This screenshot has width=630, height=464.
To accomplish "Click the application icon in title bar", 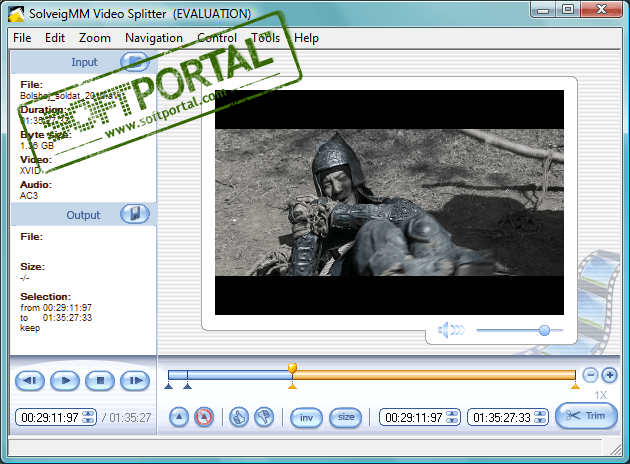I will (16, 14).
